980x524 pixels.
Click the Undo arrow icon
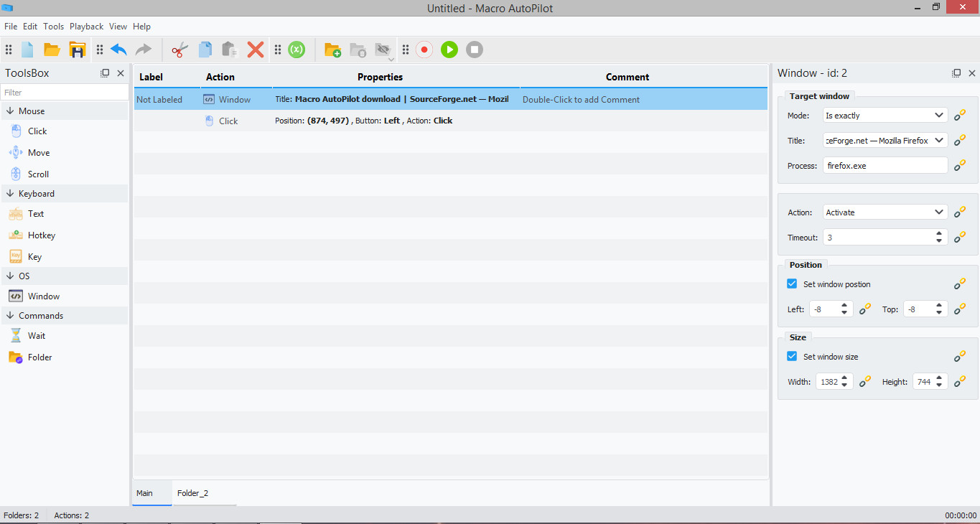tap(118, 50)
